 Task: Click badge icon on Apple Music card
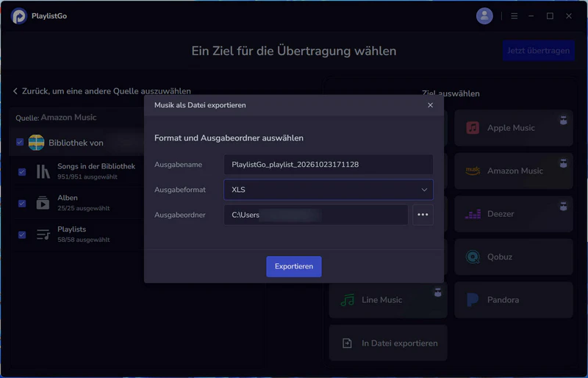[x=563, y=121]
